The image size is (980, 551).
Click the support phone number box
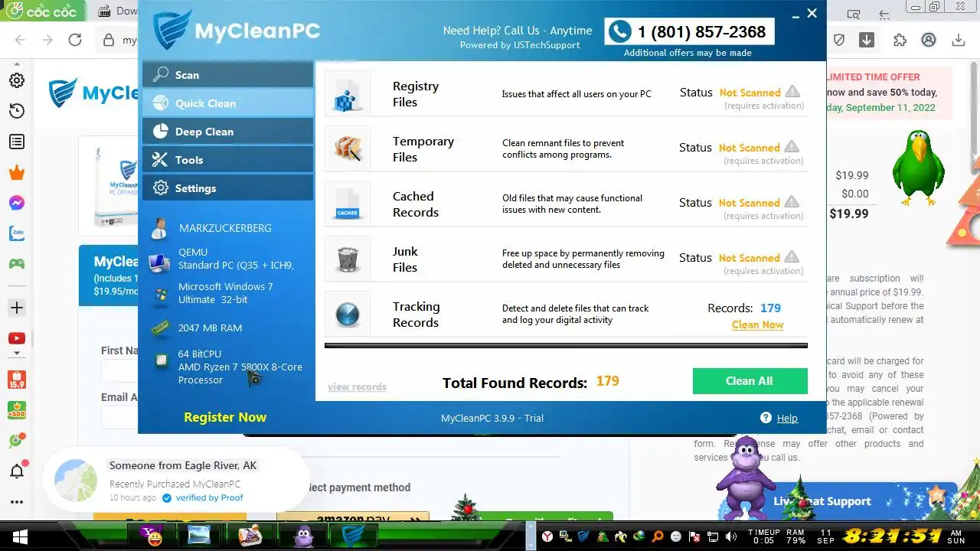[x=689, y=32]
